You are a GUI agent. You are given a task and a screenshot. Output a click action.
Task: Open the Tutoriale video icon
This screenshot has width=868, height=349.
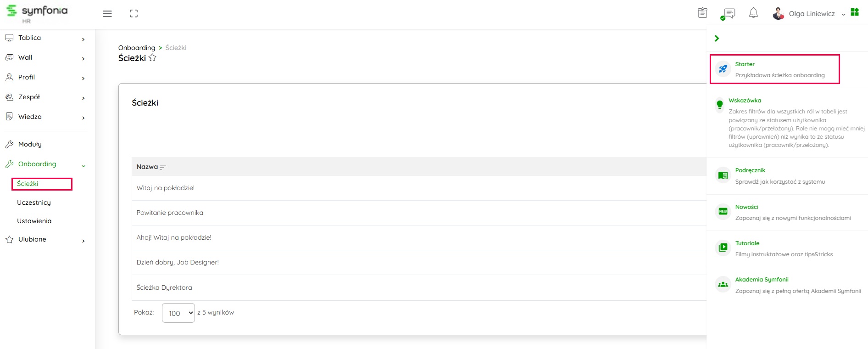(x=723, y=248)
